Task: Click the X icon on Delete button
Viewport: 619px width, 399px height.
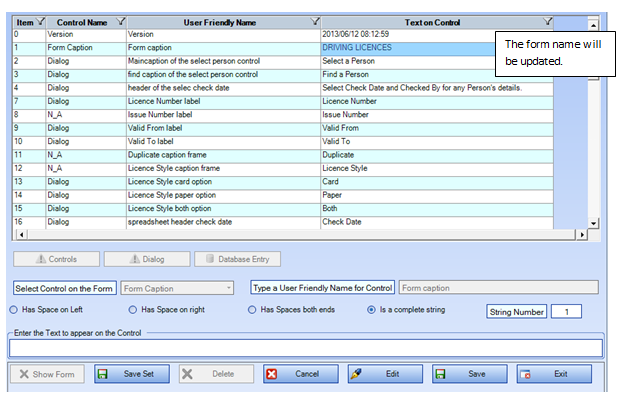Action: [x=188, y=374]
